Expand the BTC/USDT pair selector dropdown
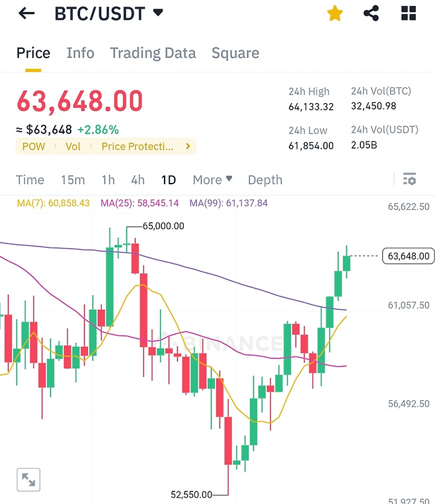The image size is (435, 504). (x=157, y=13)
